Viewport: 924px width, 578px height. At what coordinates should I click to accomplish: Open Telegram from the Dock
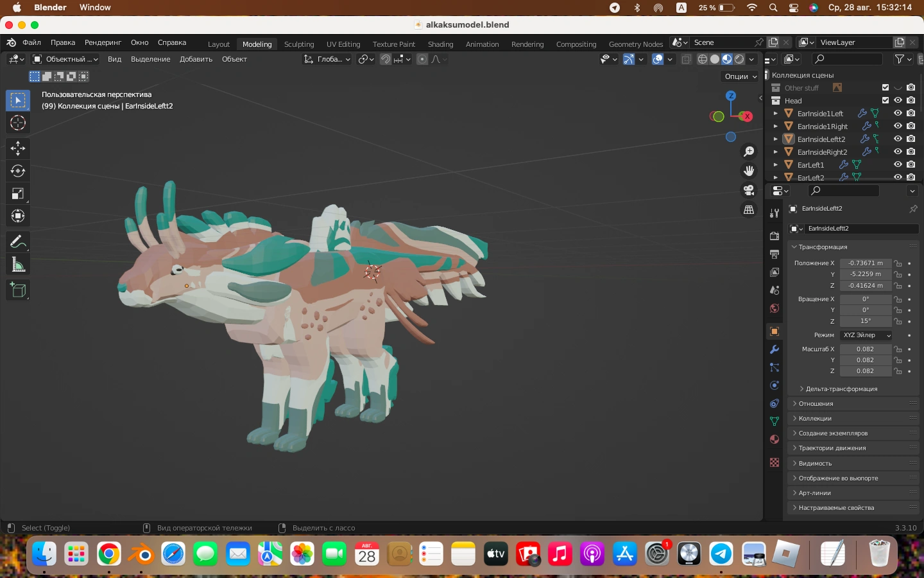[x=721, y=554]
